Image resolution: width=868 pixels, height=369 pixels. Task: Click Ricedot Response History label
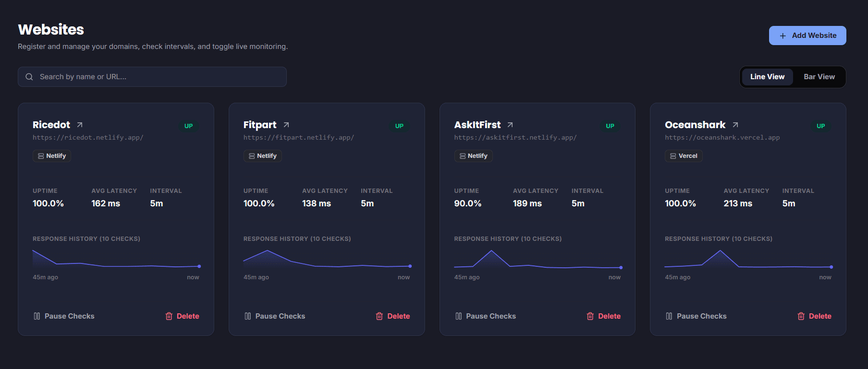coord(86,239)
